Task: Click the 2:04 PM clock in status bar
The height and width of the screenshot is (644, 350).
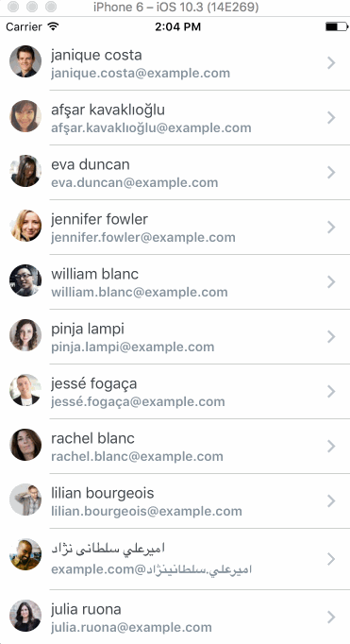Action: (177, 27)
